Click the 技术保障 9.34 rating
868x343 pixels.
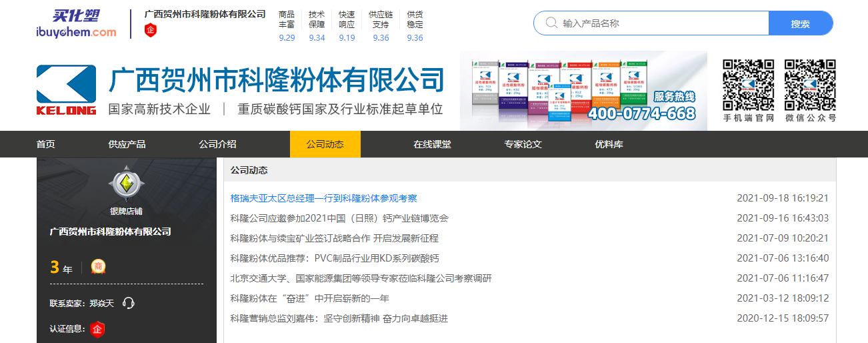click(317, 25)
